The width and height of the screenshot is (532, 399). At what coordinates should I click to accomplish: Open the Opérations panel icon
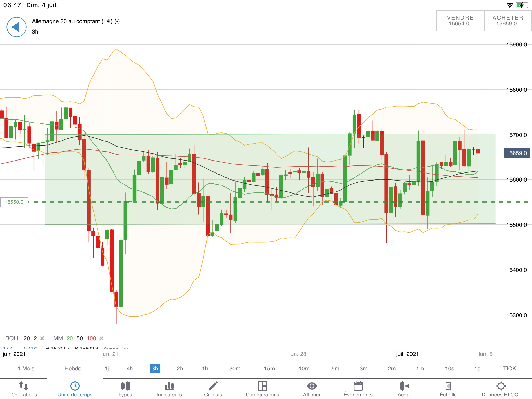pyautogui.click(x=24, y=386)
